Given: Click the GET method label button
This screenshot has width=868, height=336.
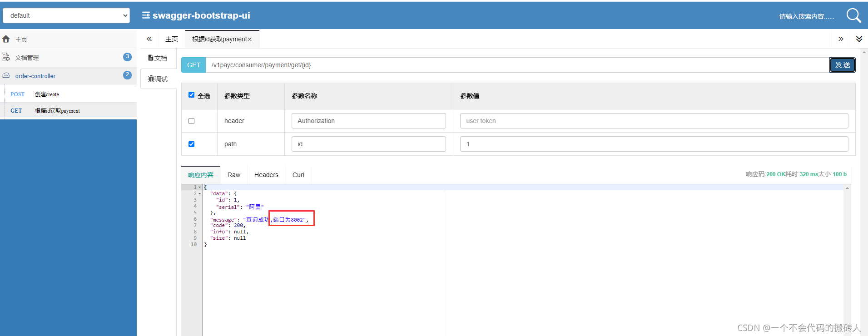Looking at the screenshot, I should [193, 65].
